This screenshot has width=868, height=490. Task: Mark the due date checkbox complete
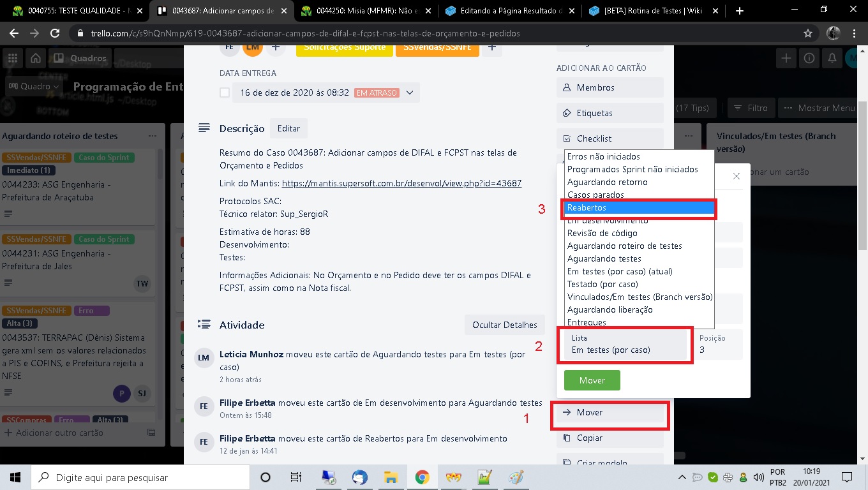coord(225,93)
